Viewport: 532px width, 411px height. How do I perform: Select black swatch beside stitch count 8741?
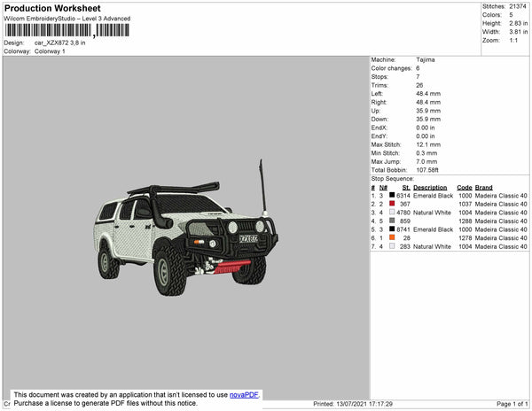pos(392,229)
